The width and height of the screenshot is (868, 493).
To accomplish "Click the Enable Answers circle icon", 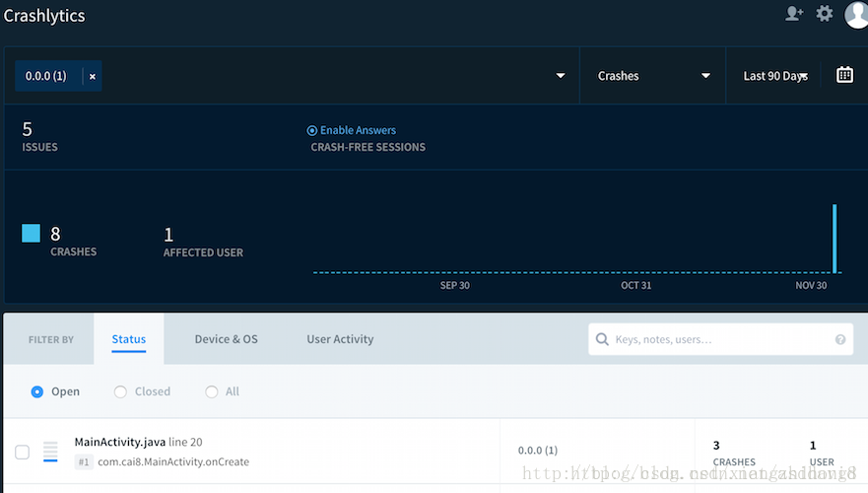I will (x=312, y=130).
